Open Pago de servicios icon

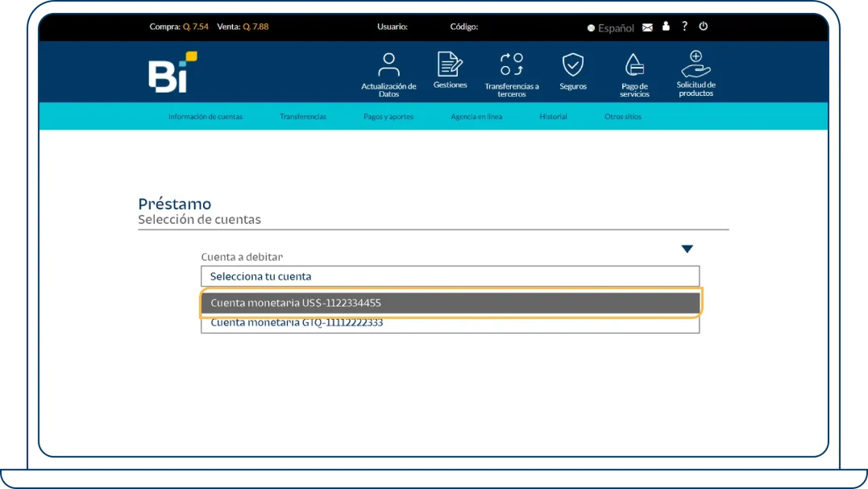point(634,66)
